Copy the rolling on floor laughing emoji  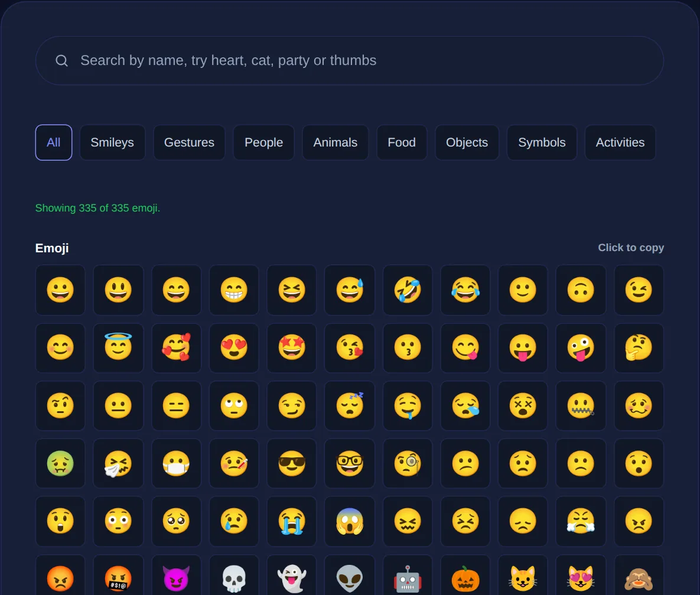(408, 290)
